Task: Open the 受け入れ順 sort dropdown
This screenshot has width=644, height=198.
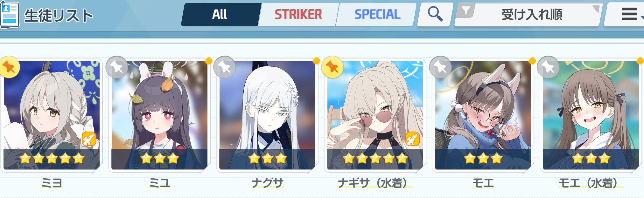Action: [529, 15]
